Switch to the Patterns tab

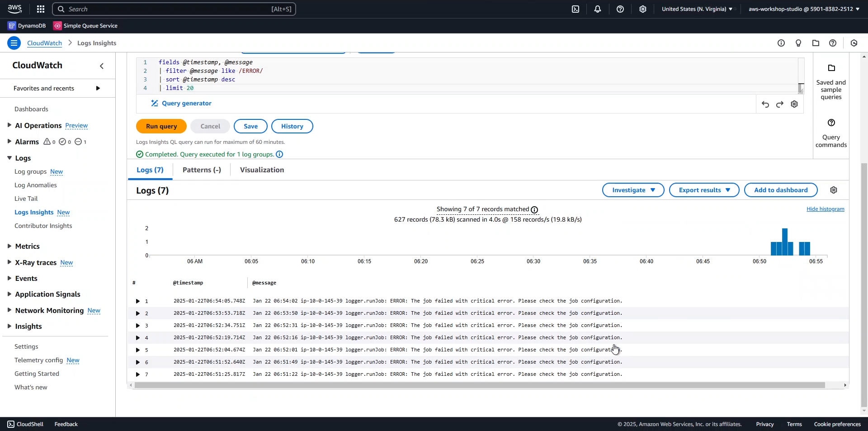(x=202, y=170)
